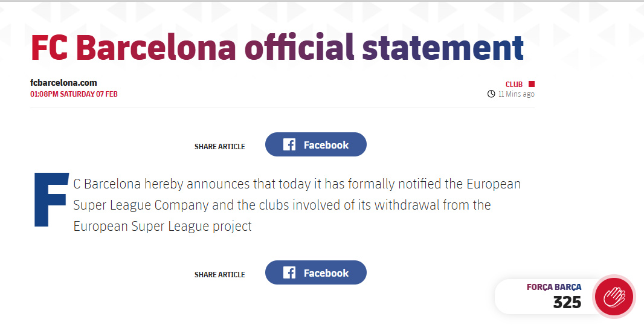644x325 pixels.
Task: Click the red square next to CLUB
Action: 532,84
